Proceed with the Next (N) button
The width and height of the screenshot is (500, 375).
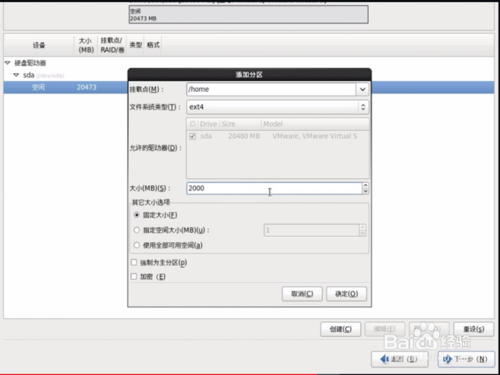coord(466,359)
